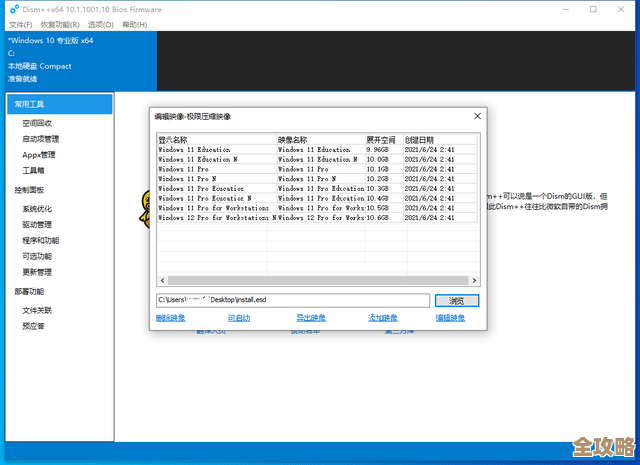The width and height of the screenshot is (640, 465).
Task: Click the Dism++ gear icon in title bar
Action: click(14, 9)
